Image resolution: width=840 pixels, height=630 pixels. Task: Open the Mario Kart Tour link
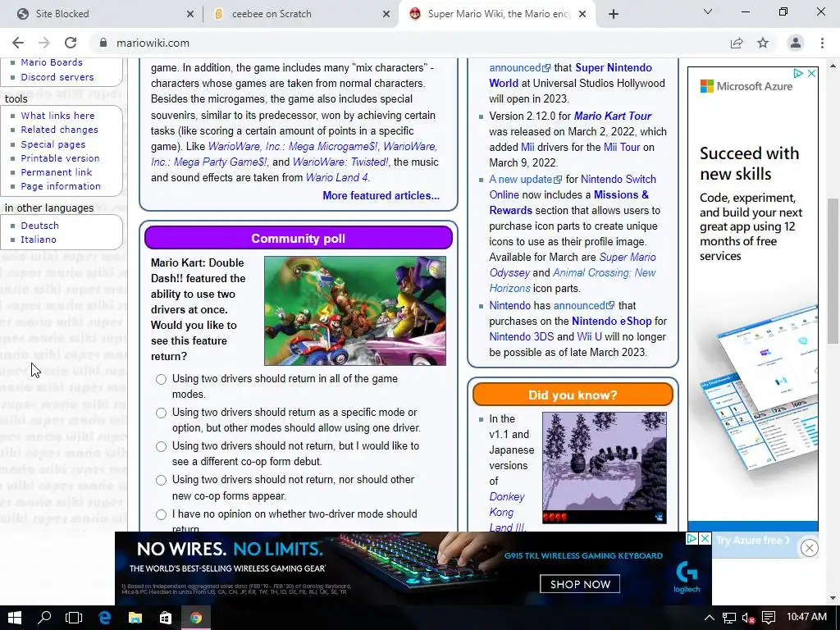pyautogui.click(x=612, y=116)
